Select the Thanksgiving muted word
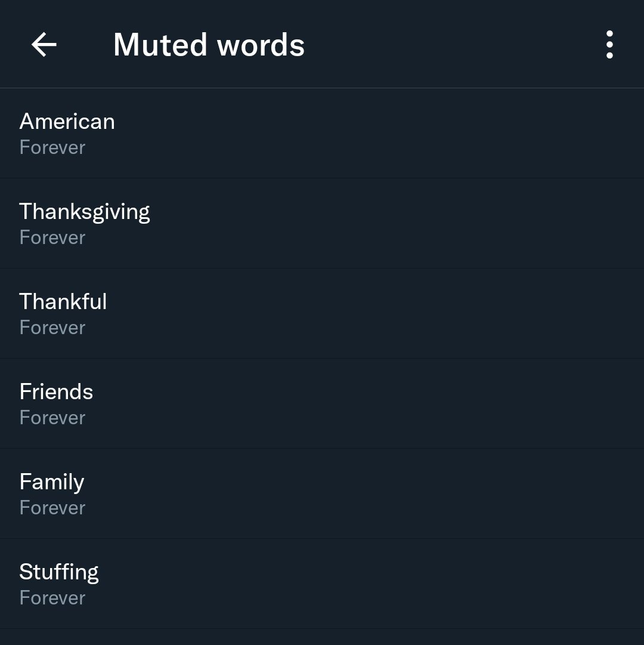Image resolution: width=644 pixels, height=645 pixels. [x=84, y=212]
